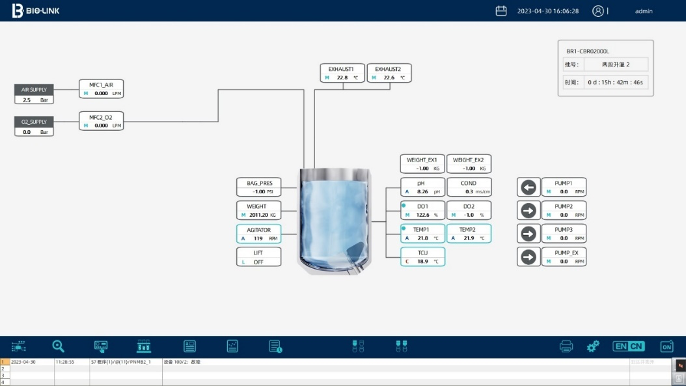Click the printer icon in bottom toolbar

point(566,346)
